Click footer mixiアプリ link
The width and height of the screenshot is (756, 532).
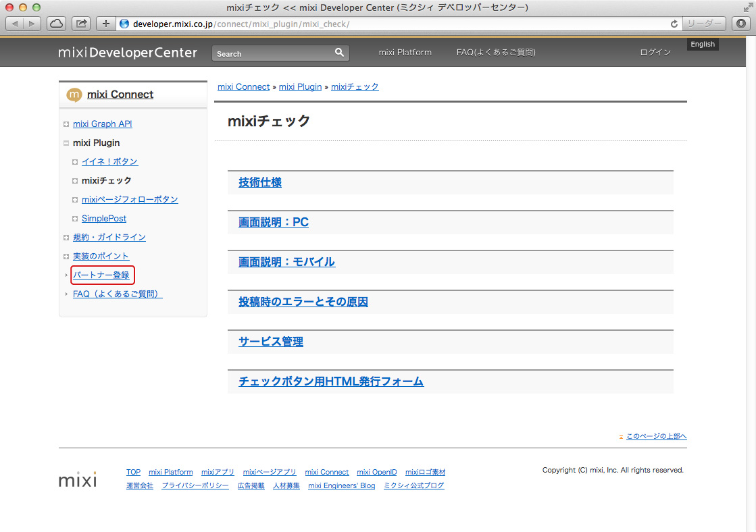218,472
